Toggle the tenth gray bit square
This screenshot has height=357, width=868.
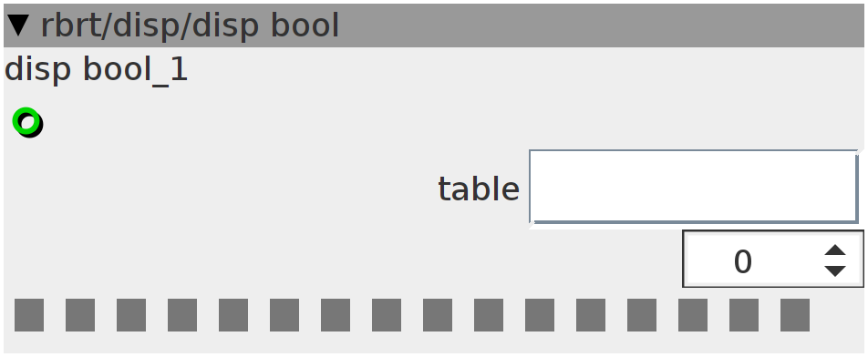click(x=489, y=315)
